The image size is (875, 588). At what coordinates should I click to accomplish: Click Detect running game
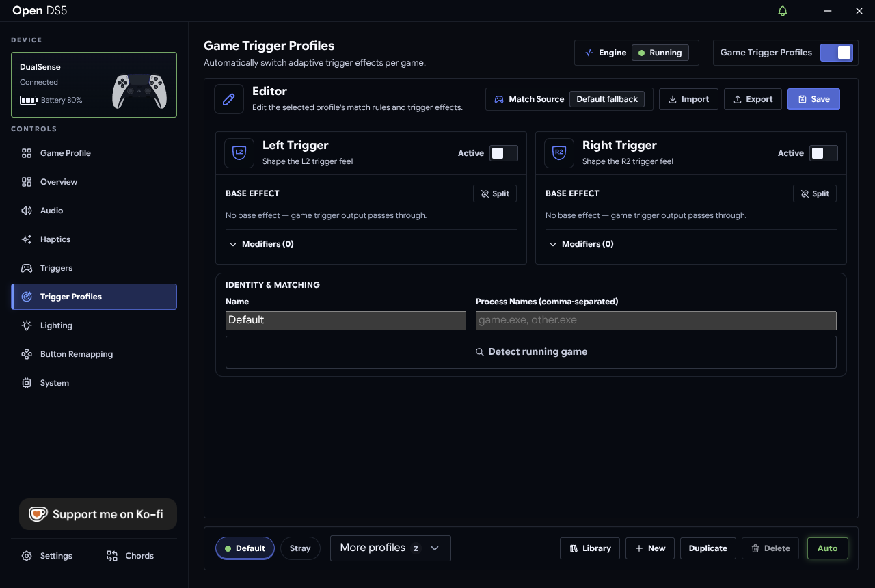click(531, 352)
